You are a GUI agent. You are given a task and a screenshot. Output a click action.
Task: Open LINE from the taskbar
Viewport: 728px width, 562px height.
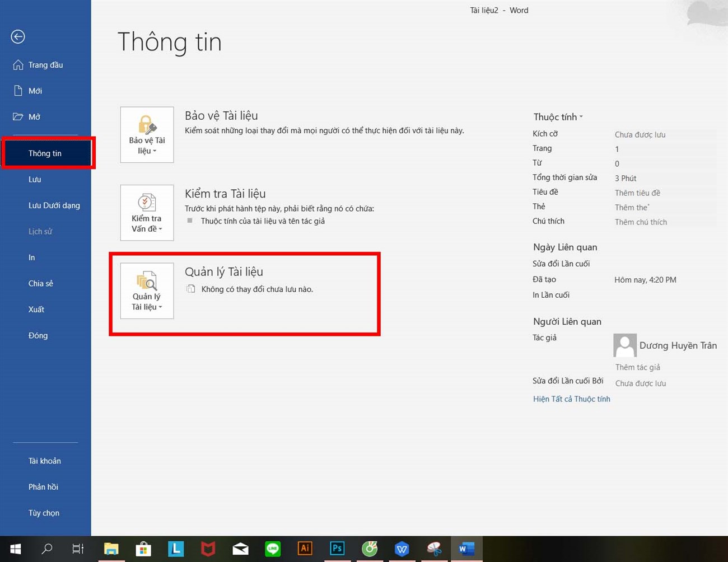point(273,549)
